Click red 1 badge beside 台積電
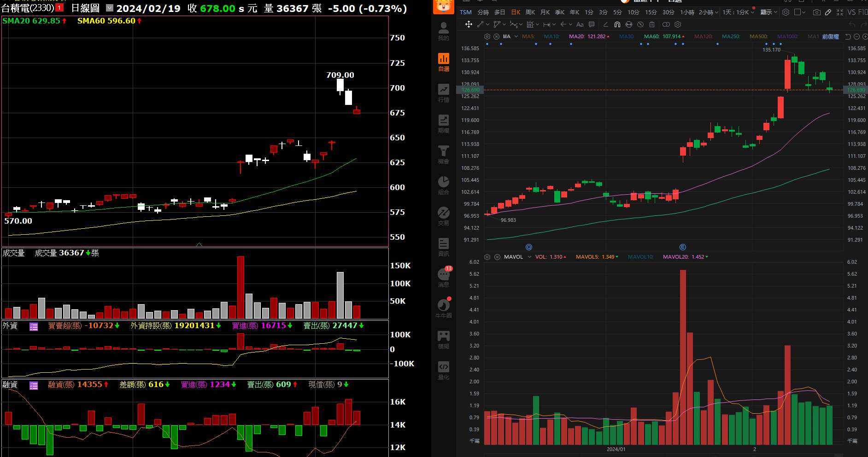 (x=59, y=8)
